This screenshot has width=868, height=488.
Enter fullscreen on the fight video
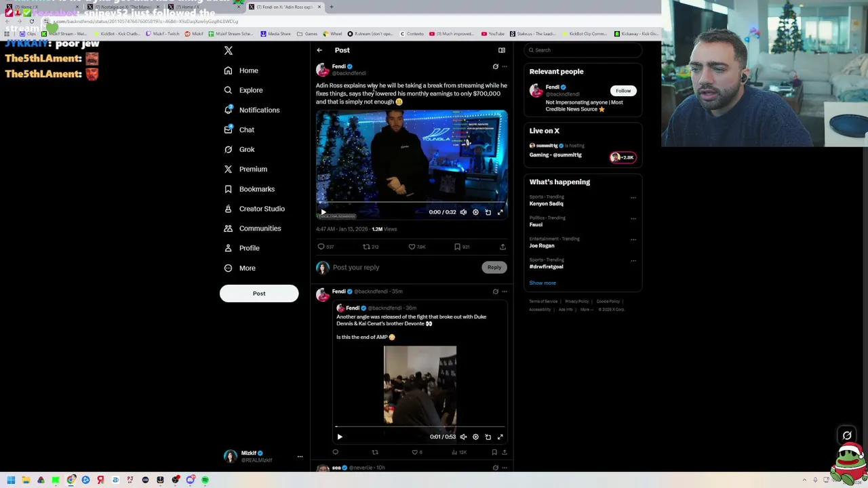click(x=500, y=437)
